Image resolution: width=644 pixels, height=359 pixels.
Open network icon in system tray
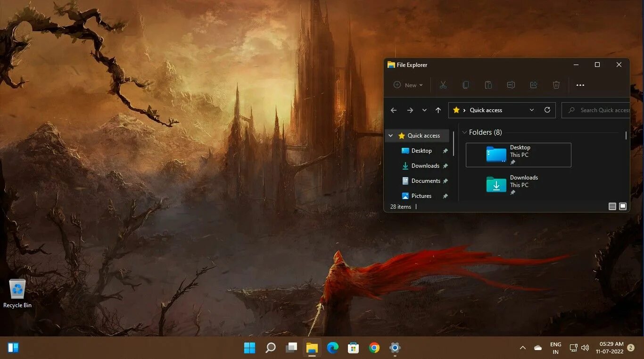pyautogui.click(x=574, y=348)
